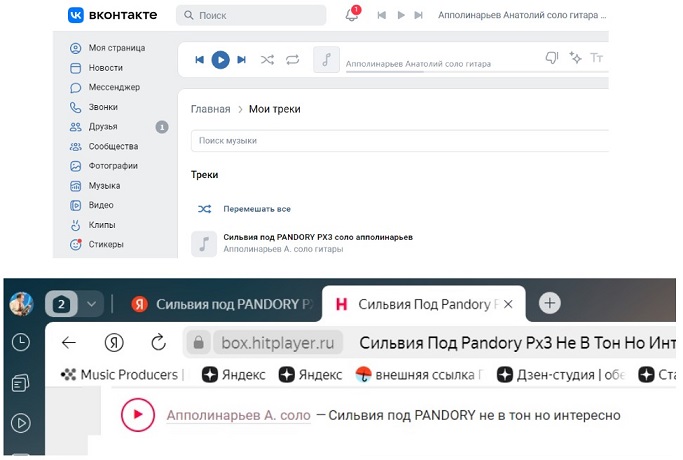Click the padlock site security icon
This screenshot has width=683, height=460.
click(x=199, y=343)
